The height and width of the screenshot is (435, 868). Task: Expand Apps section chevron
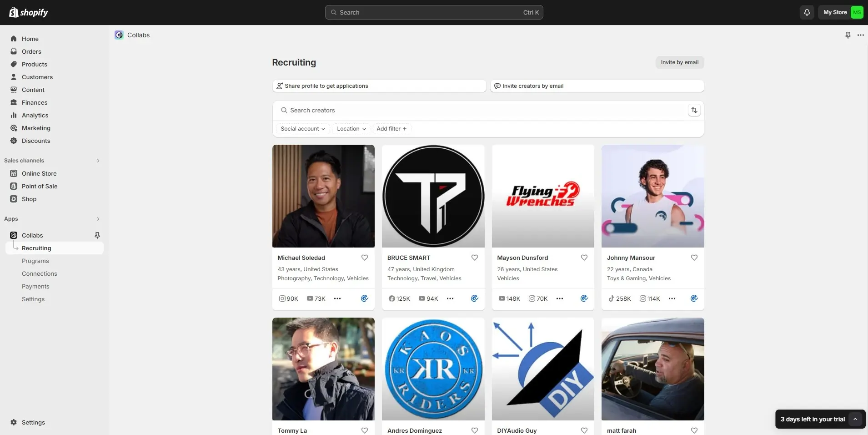(98, 219)
